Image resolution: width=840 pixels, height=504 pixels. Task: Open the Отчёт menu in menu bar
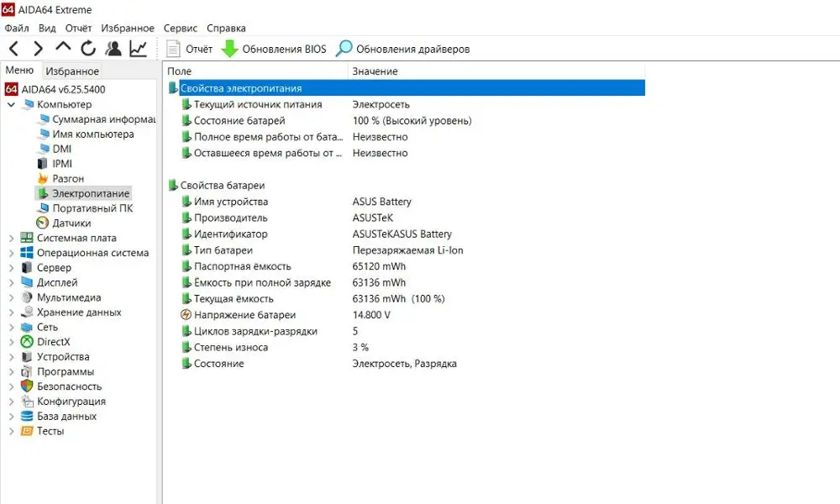point(78,28)
